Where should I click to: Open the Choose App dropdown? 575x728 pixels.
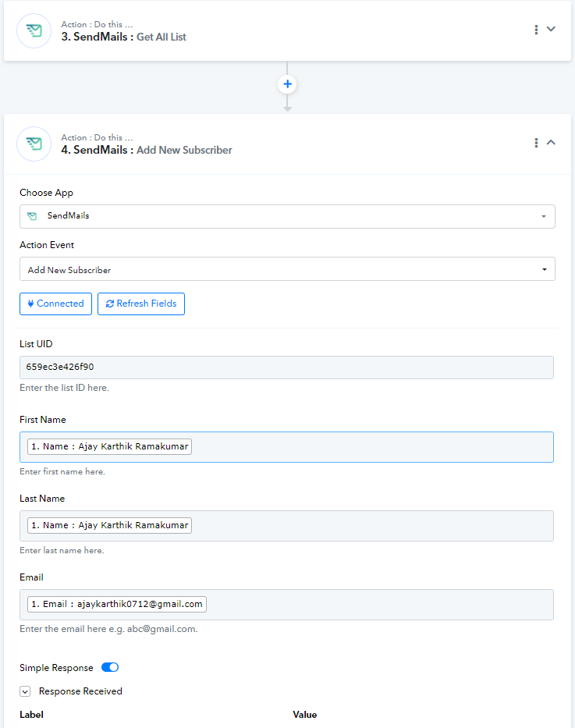(287, 216)
